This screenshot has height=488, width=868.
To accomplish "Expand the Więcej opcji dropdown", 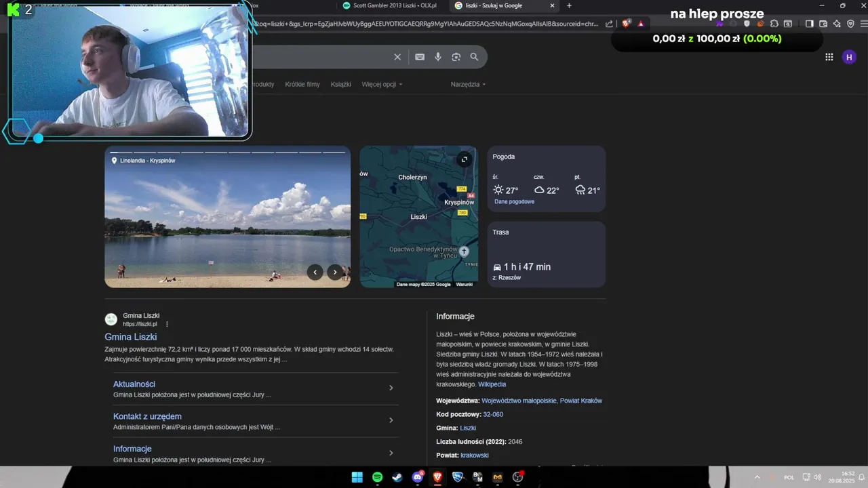I will pyautogui.click(x=382, y=84).
